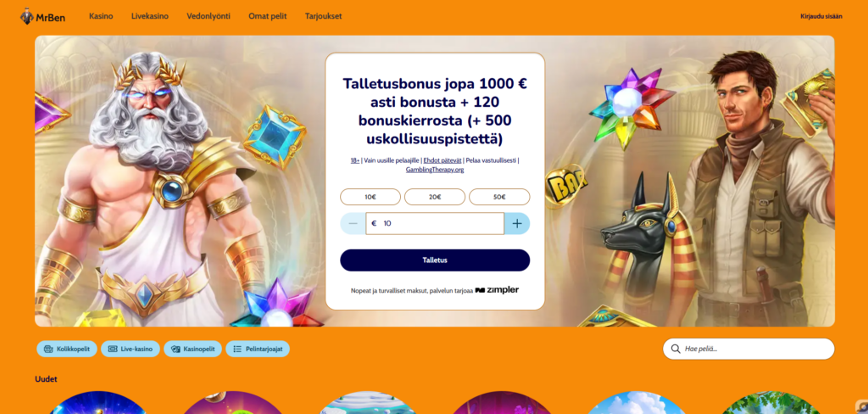Choose the 10€ deposit amount
The width and height of the screenshot is (868, 414).
[x=370, y=197]
